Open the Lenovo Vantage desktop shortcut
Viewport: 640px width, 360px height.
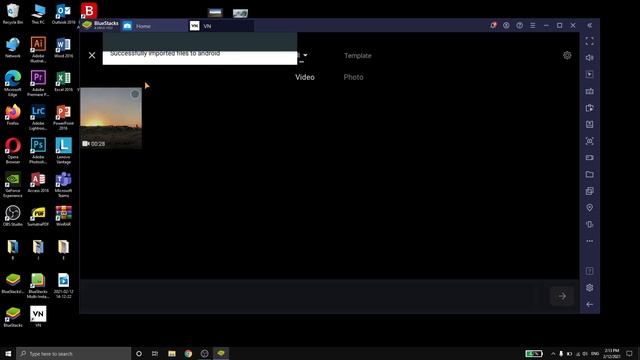click(63, 151)
